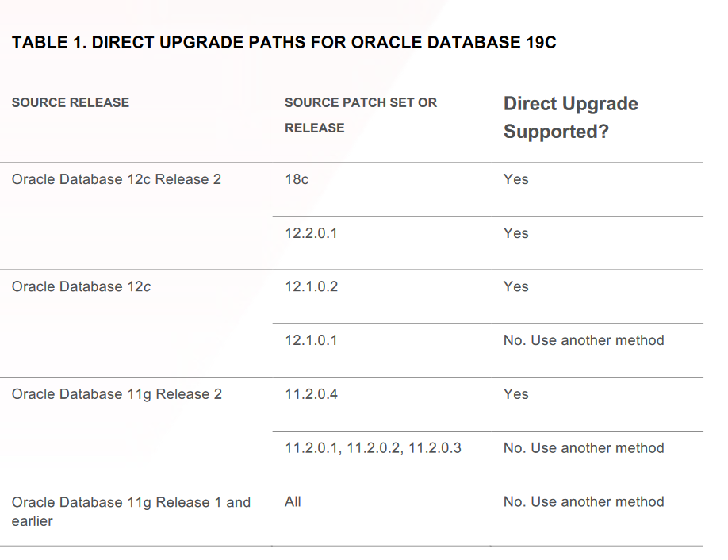
Task: Click the 'Yes' value beside 11.2.0.4
Action: 515,394
